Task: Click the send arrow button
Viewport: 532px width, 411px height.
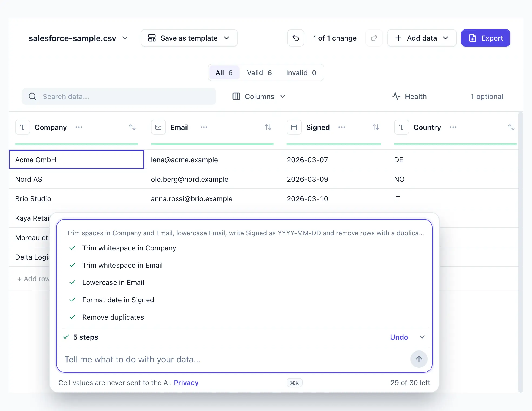Action: tap(419, 359)
